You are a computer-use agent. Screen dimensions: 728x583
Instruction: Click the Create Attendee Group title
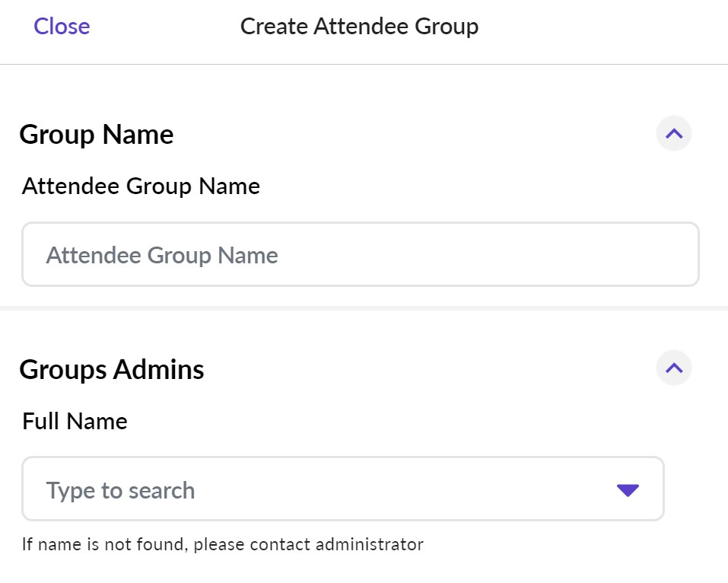click(359, 26)
